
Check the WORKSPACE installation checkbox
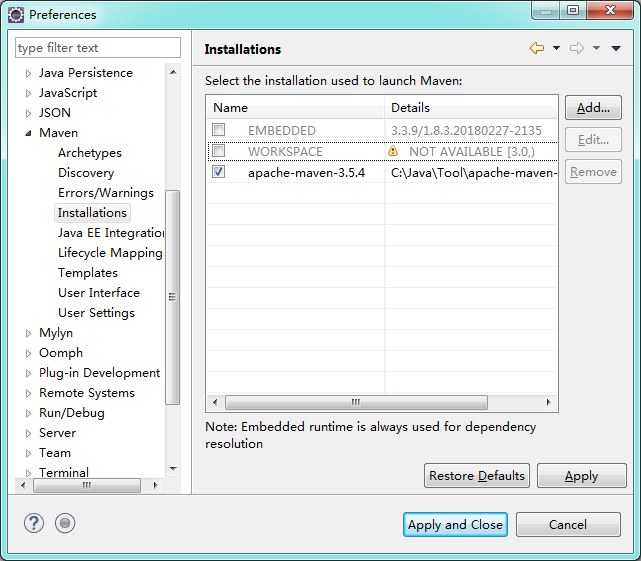click(218, 150)
